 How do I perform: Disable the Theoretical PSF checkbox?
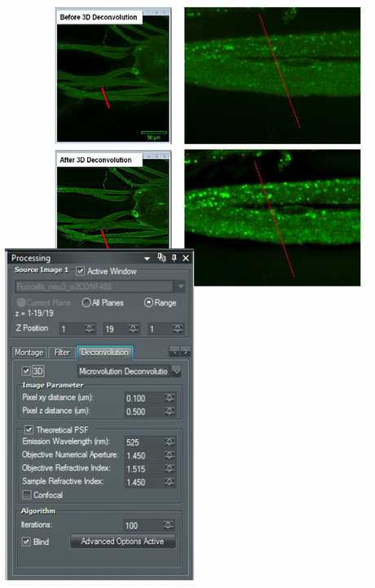tap(29, 430)
